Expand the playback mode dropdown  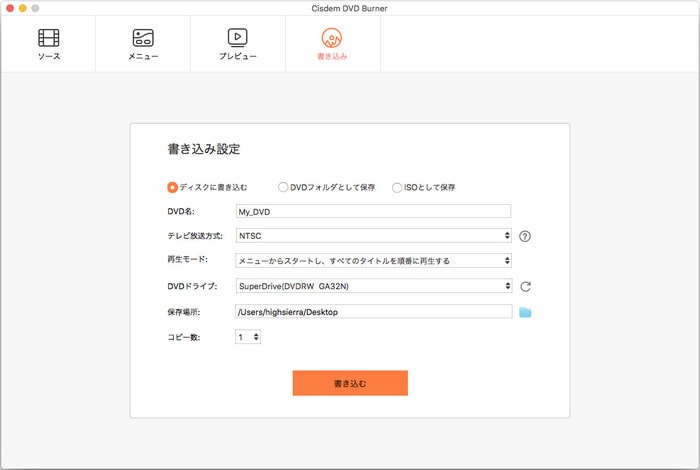pos(373,261)
